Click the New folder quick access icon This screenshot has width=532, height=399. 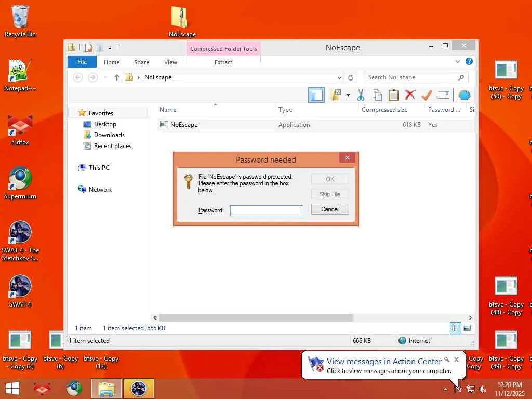[100, 48]
